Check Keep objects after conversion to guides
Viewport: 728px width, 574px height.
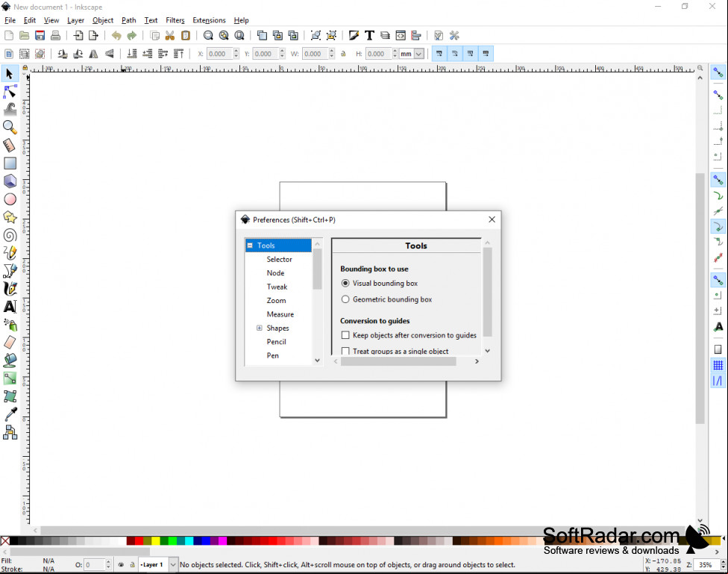coord(345,335)
